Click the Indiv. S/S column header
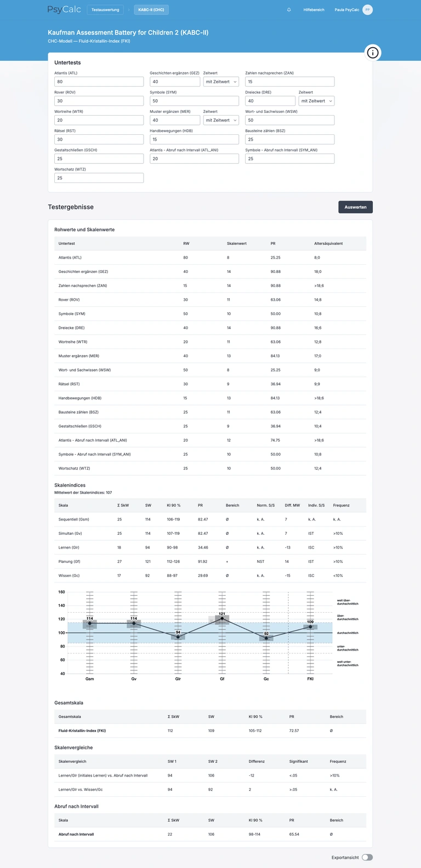This screenshot has width=421, height=868. tap(316, 505)
